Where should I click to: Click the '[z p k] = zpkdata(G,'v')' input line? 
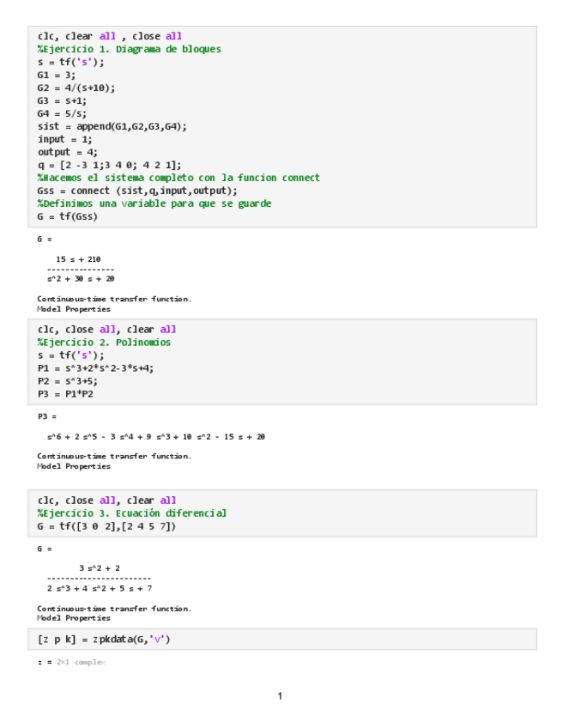point(108,640)
